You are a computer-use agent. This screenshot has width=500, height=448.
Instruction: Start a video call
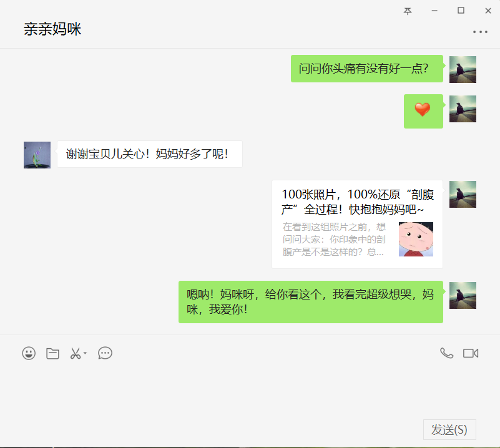point(471,353)
